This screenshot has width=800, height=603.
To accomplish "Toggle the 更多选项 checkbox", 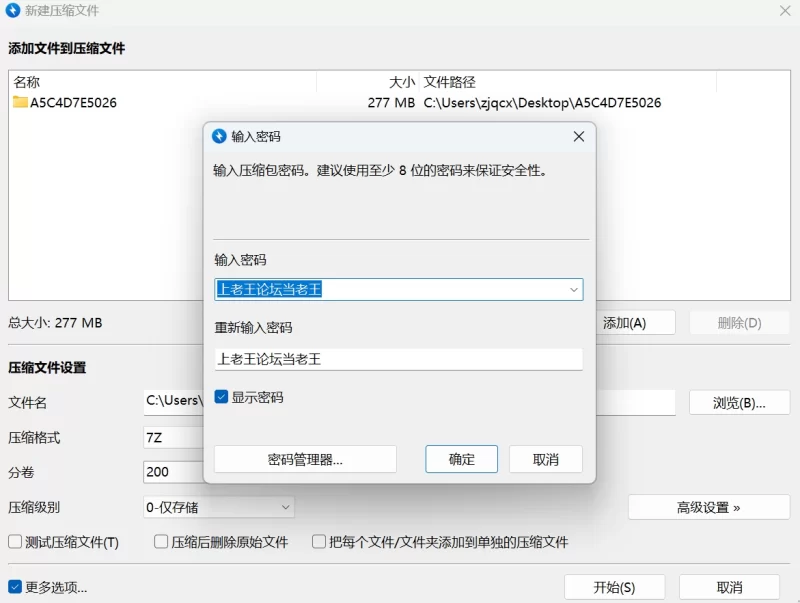I will pos(15,587).
